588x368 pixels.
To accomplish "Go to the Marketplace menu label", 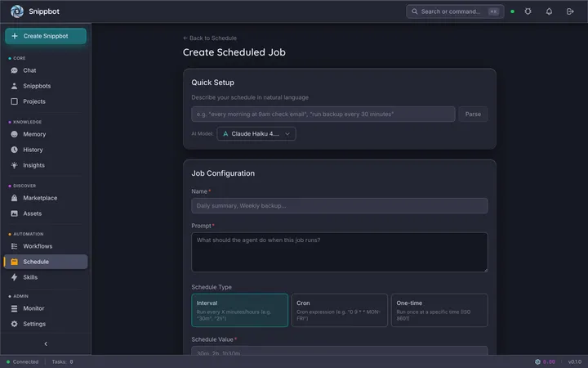I will (40, 198).
